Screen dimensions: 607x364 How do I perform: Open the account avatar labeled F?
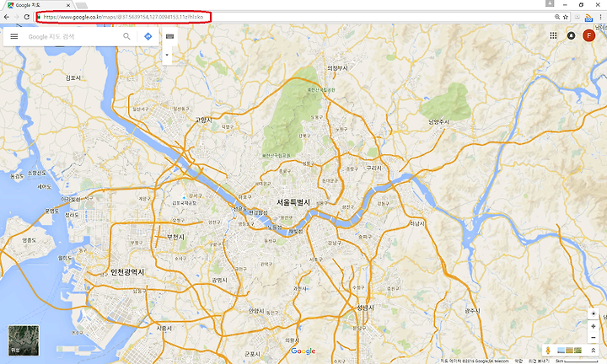[x=588, y=35]
